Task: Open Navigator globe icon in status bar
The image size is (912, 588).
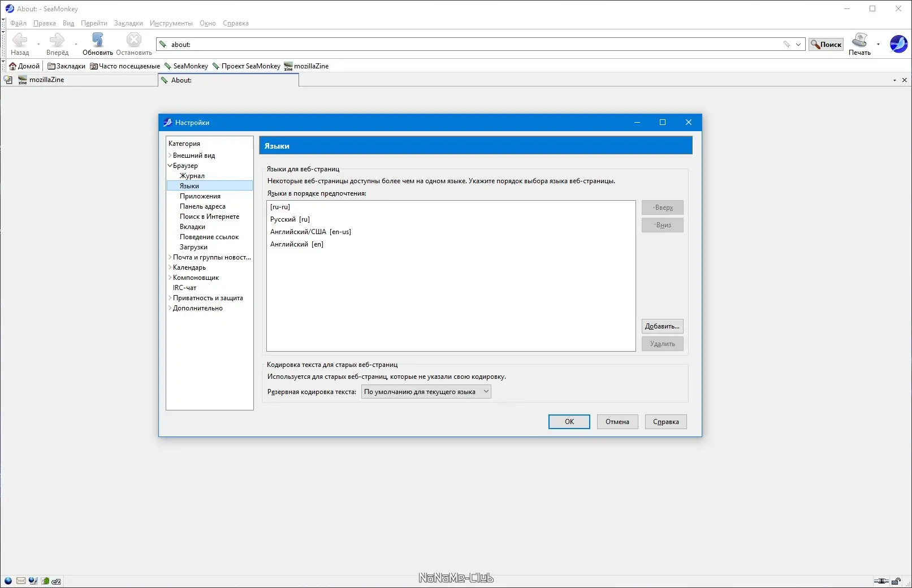Action: [x=8, y=581]
